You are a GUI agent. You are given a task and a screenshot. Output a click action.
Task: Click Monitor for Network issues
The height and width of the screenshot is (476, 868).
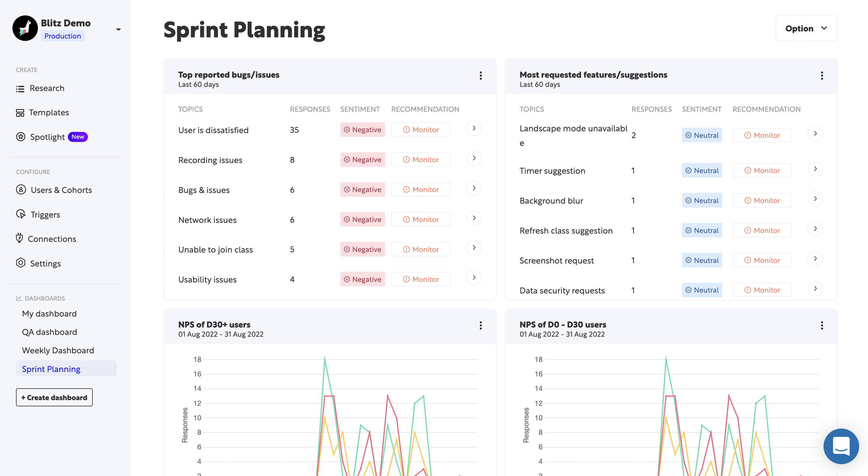(x=421, y=219)
